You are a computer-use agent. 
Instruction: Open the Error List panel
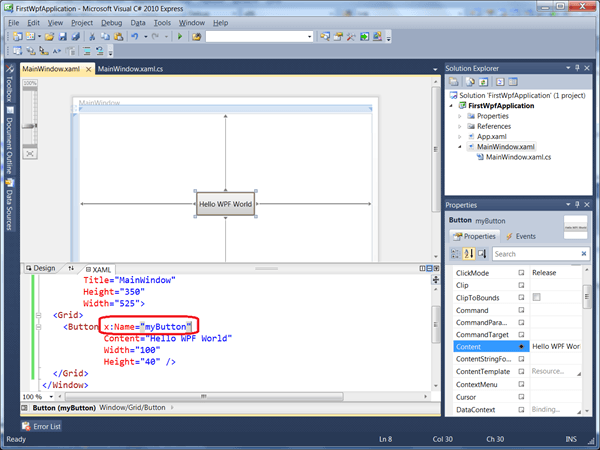tap(41, 426)
